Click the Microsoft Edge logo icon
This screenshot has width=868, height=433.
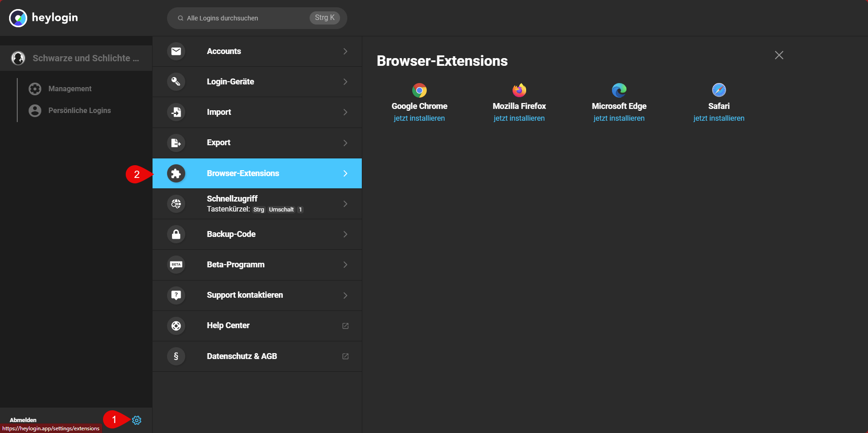pos(619,90)
